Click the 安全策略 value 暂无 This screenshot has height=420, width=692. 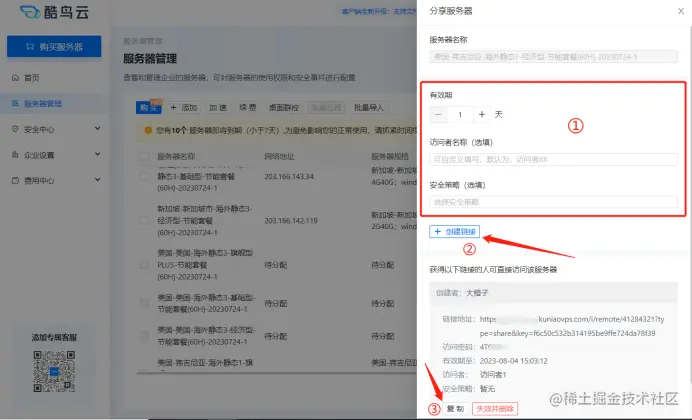tap(487, 389)
